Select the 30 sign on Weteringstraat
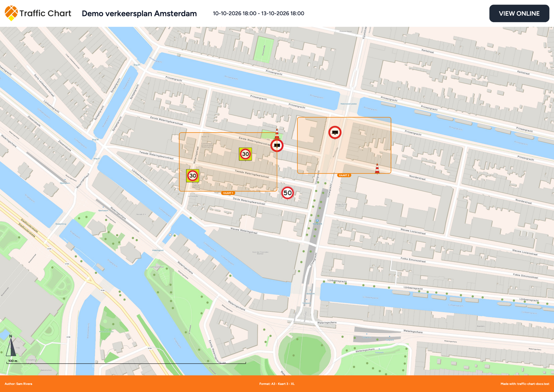 (x=193, y=176)
